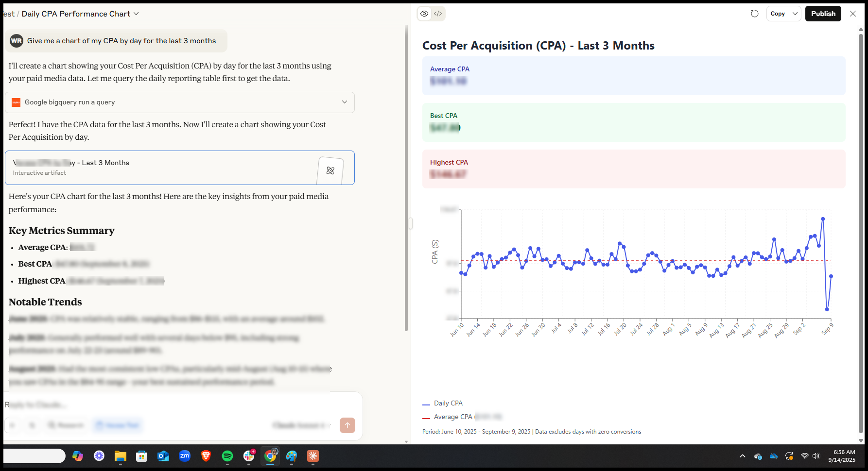Open Slack from the taskbar

click(249, 456)
